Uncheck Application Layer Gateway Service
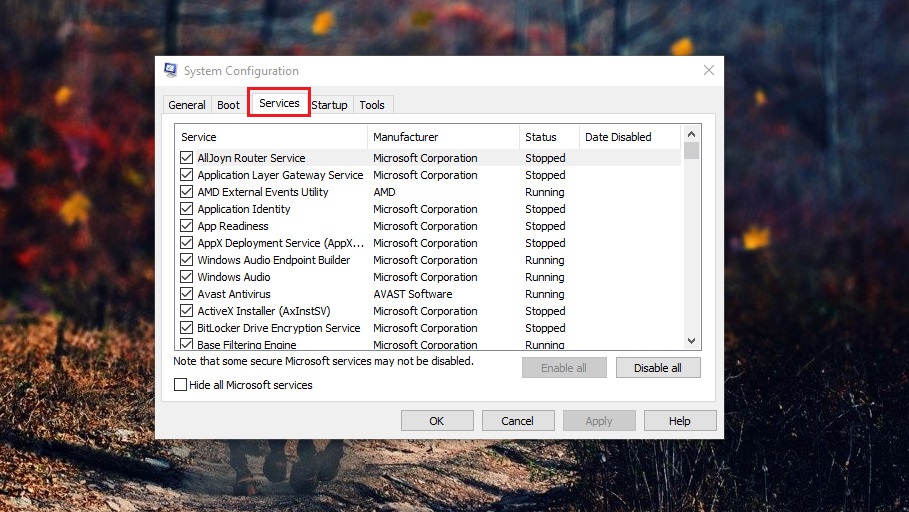909x512 pixels. click(x=186, y=175)
